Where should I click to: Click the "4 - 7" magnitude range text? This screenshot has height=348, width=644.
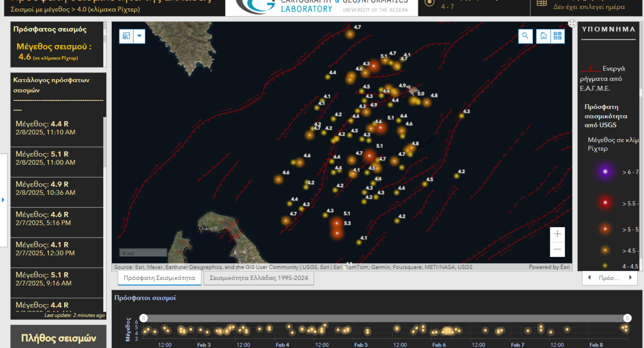[447, 7]
